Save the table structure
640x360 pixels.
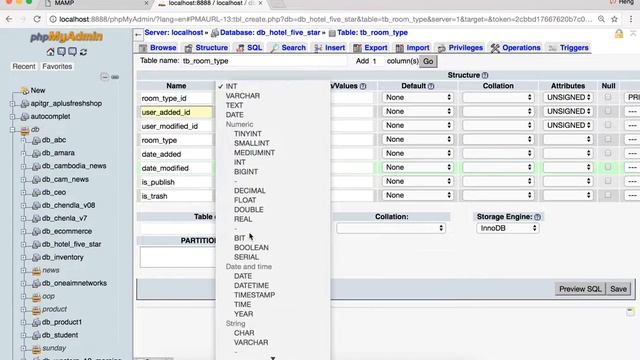pyautogui.click(x=618, y=289)
